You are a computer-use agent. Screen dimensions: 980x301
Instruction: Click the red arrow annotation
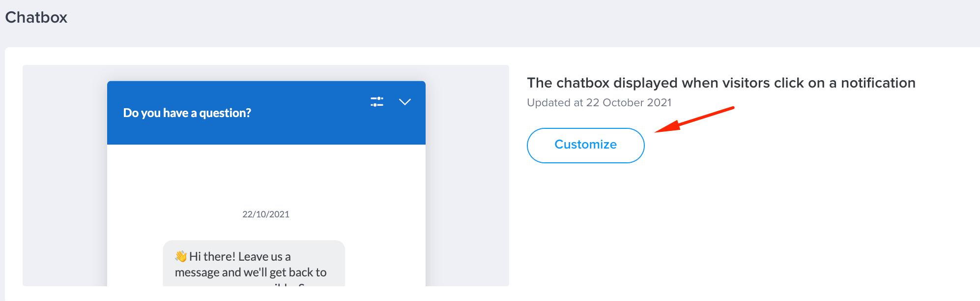coord(694,120)
